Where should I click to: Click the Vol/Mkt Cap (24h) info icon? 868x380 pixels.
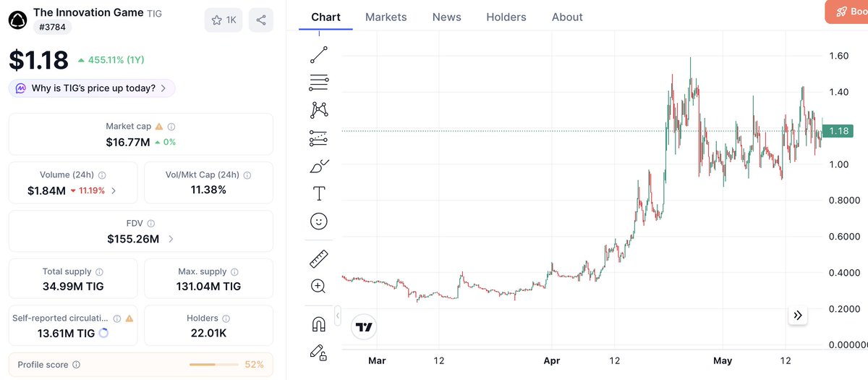247,175
